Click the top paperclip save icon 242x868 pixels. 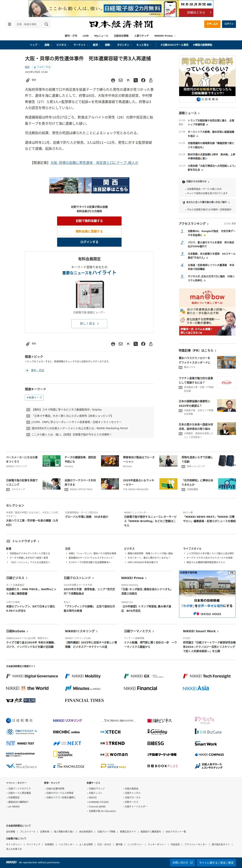pyautogui.click(x=28, y=80)
